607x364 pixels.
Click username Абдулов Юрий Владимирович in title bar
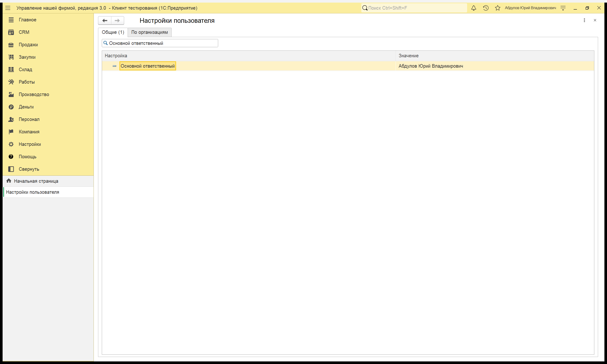(x=530, y=8)
